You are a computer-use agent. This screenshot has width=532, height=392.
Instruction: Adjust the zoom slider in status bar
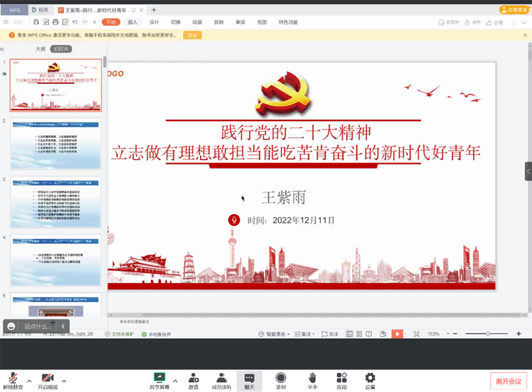point(488,334)
